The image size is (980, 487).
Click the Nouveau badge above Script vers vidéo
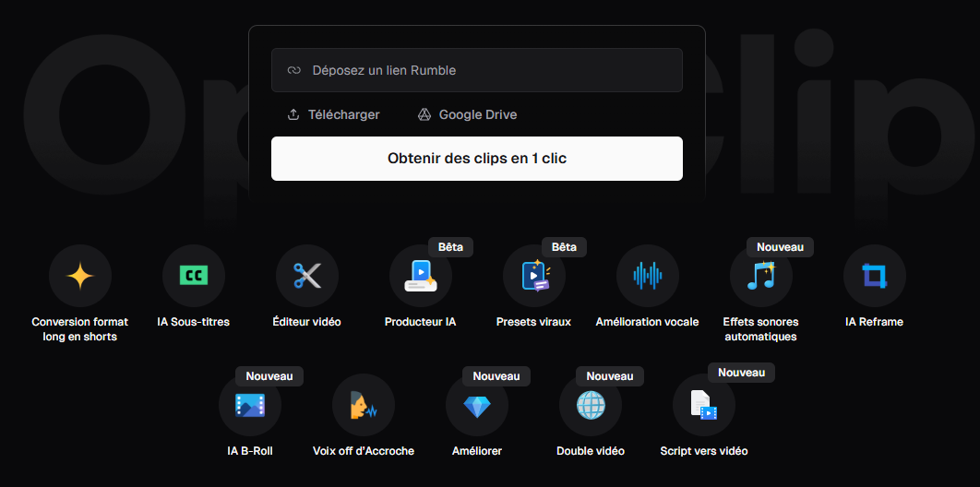(x=741, y=372)
